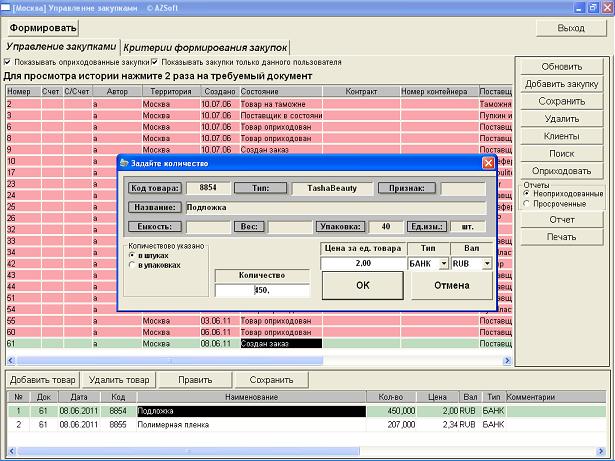Click 'Создан заказ' cell in row 9

281,149
